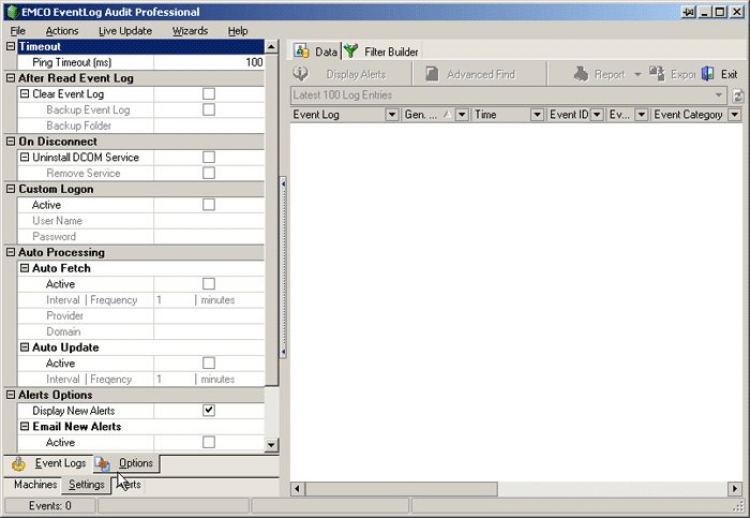750x518 pixels.
Task: Switch to the Settings tab
Action: (86, 485)
